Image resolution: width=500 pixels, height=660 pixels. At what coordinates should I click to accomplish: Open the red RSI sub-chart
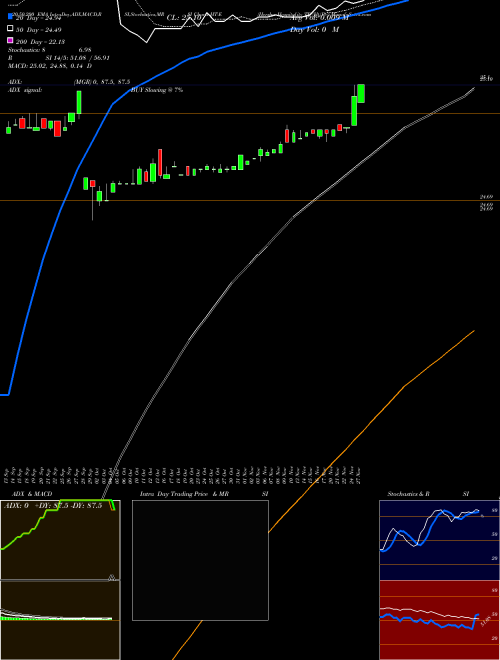(x=439, y=620)
